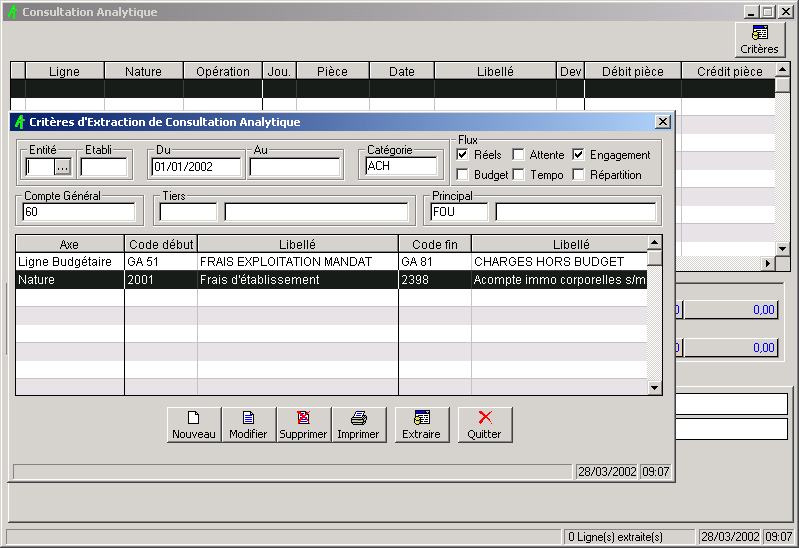Click the Pièce column header
This screenshot has height=548, width=799.
(x=333, y=71)
